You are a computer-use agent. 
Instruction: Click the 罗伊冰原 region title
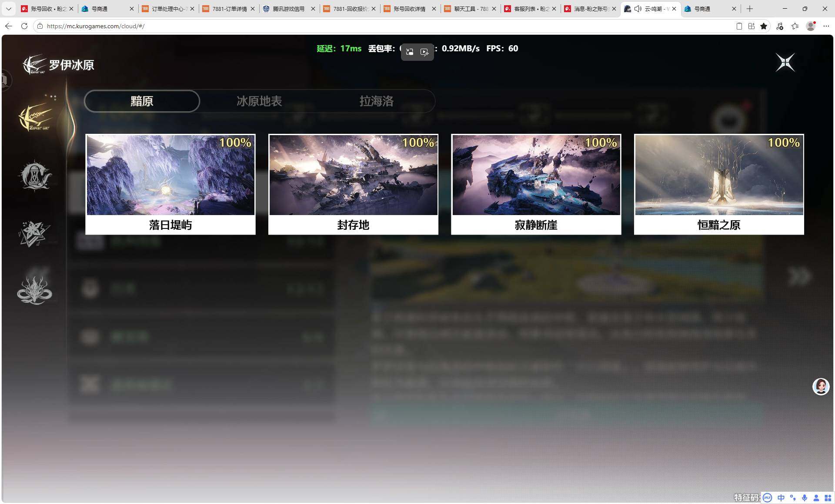tap(71, 65)
